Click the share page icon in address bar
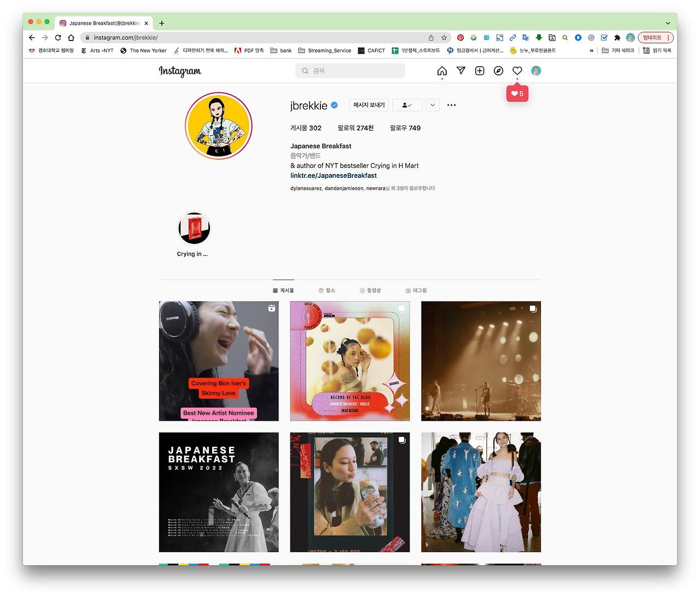Viewport: 700px width, 598px height. [x=431, y=38]
